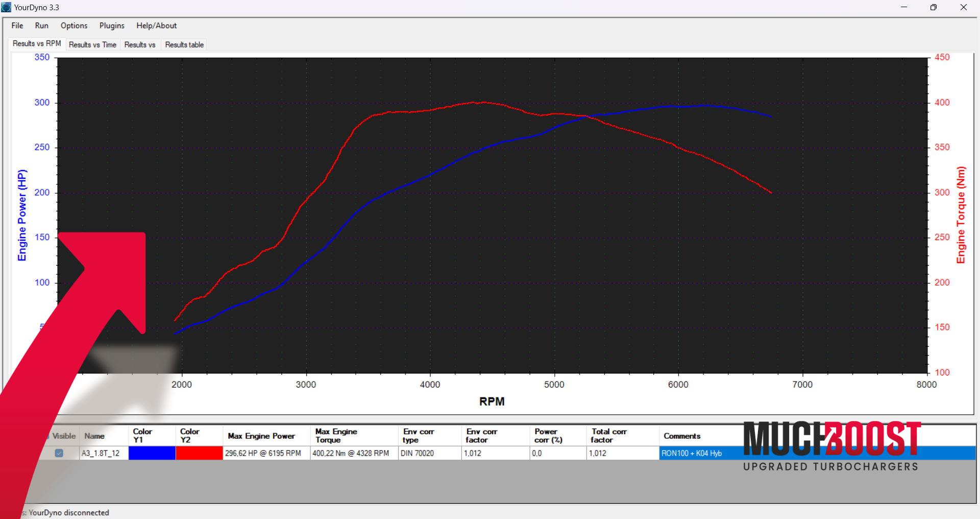The width and height of the screenshot is (980, 519).
Task: Select the Results vs RPM tab
Action: pos(37,44)
